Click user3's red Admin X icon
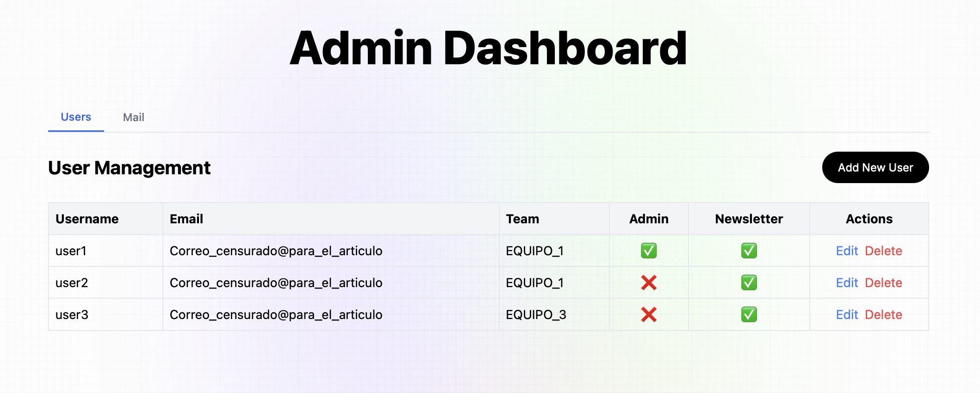The image size is (980, 393). [649, 314]
